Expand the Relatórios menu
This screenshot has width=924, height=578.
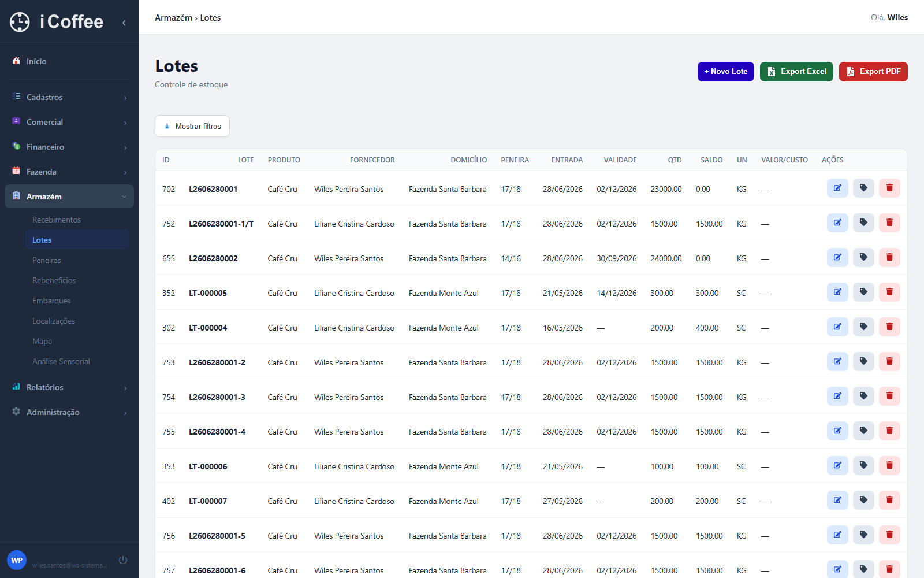[69, 387]
